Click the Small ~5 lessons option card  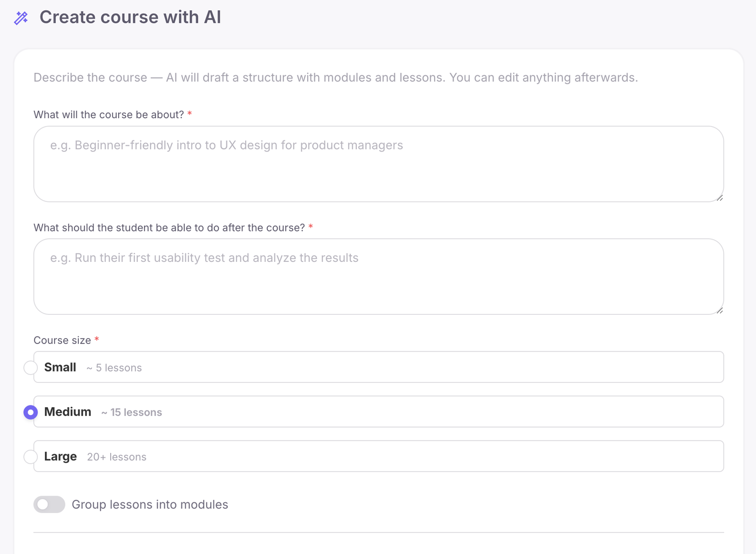379,367
